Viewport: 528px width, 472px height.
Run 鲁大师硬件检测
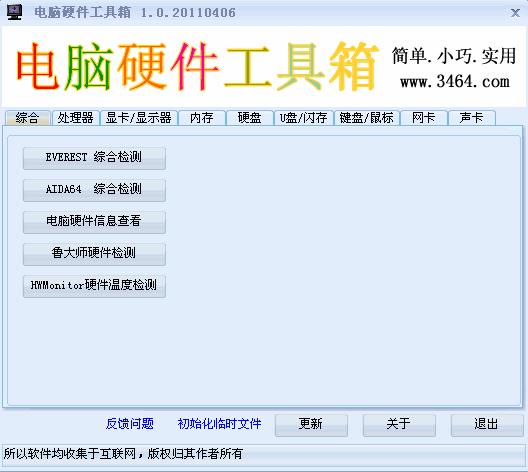[94, 254]
